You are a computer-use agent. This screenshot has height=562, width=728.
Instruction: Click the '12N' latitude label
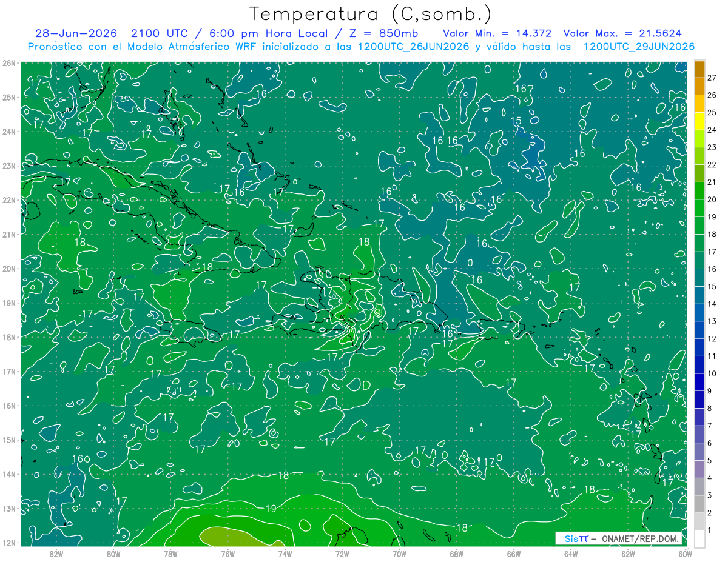9,543
